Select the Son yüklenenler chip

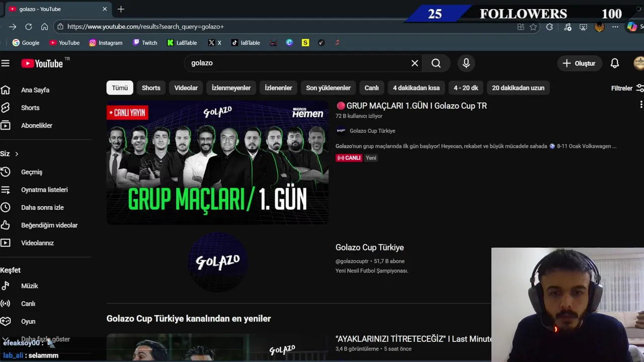pos(328,88)
